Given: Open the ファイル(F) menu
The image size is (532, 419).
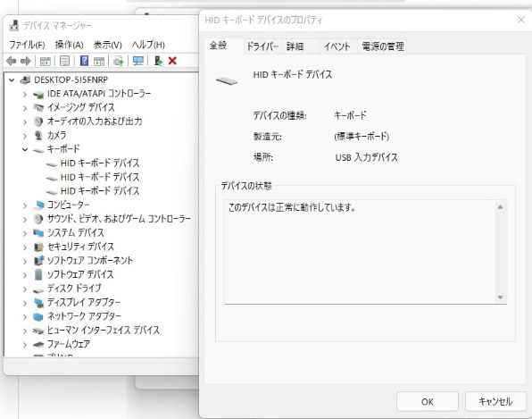Looking at the screenshot, I should click(27, 45).
